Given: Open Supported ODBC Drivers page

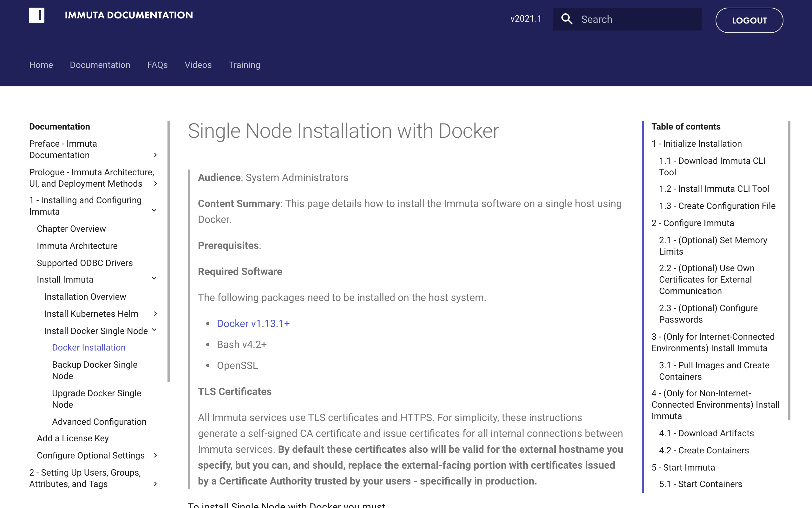Looking at the screenshot, I should [x=85, y=263].
